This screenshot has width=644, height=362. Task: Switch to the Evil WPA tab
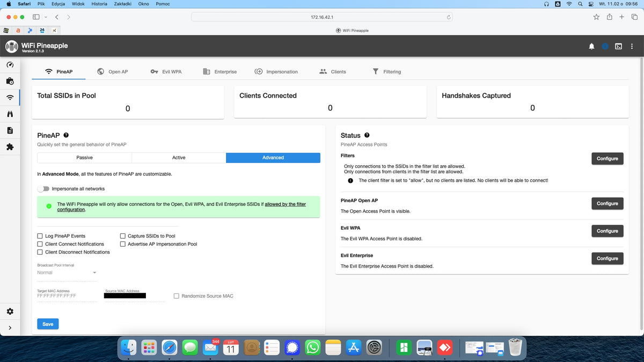click(x=166, y=71)
